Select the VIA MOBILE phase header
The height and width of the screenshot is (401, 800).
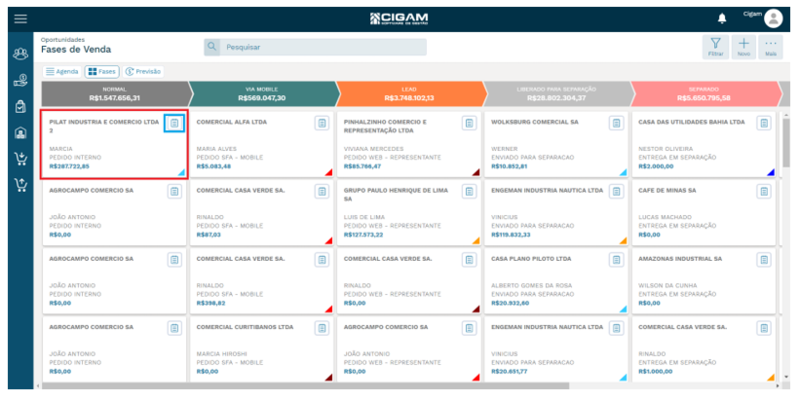262,94
